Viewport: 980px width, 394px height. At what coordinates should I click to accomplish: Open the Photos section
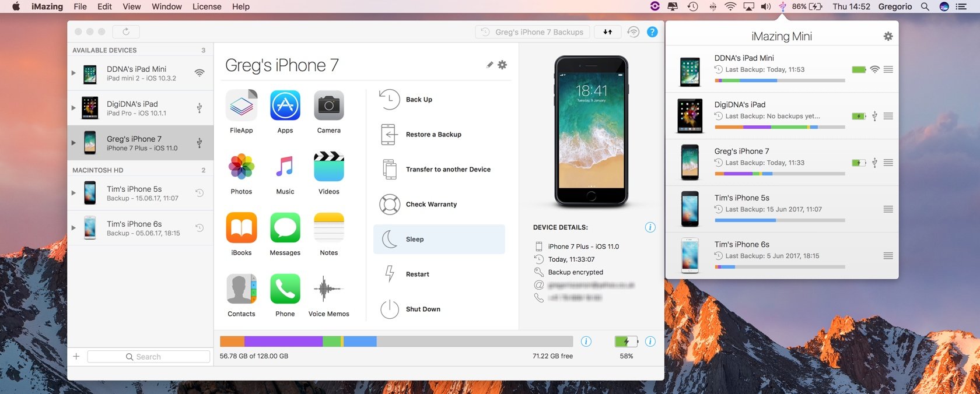point(242,167)
